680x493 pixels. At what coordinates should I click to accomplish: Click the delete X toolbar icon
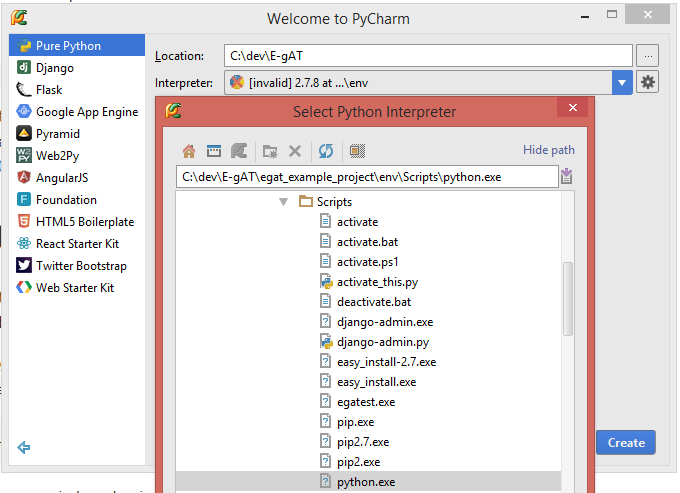point(295,151)
